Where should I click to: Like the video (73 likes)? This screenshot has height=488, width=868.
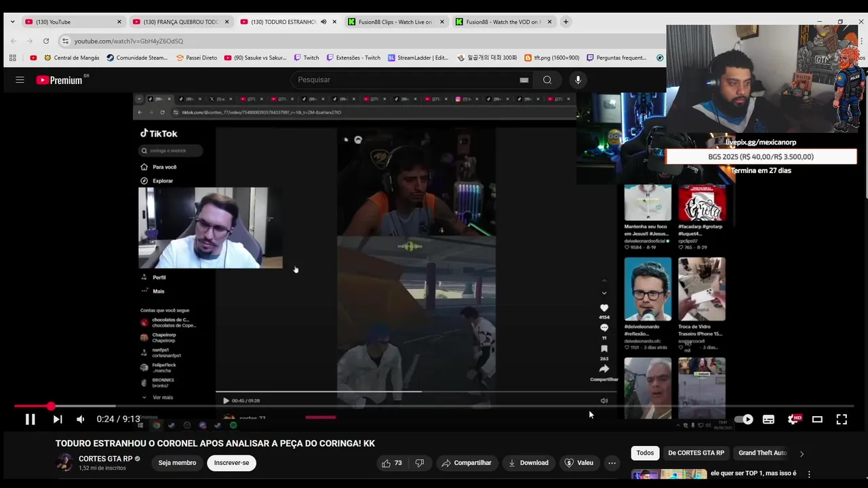[392, 463]
